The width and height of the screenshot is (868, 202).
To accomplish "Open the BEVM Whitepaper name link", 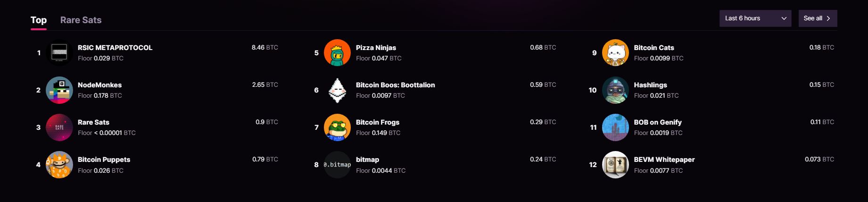I will point(664,160).
